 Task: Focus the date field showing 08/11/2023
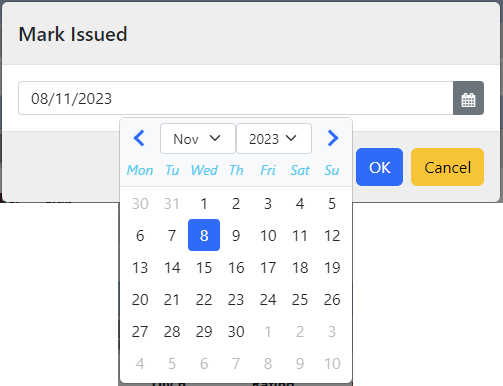point(236,98)
